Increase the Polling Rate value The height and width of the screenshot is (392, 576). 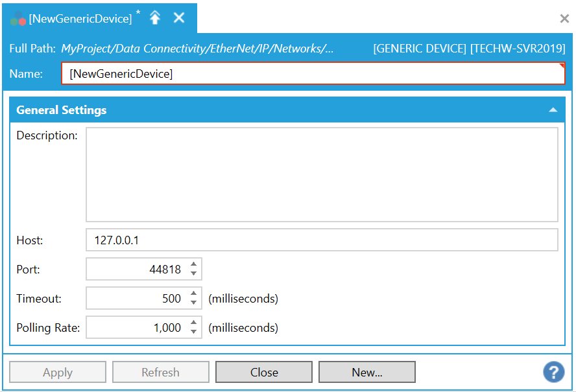pyautogui.click(x=193, y=323)
